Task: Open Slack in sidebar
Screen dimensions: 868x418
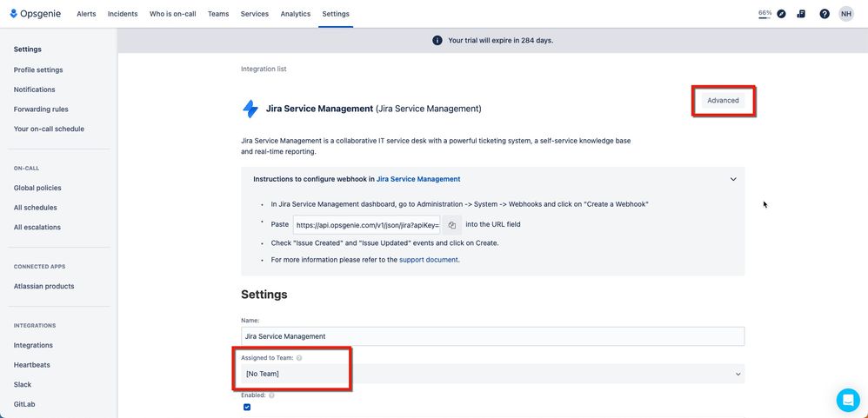Action: click(23, 384)
